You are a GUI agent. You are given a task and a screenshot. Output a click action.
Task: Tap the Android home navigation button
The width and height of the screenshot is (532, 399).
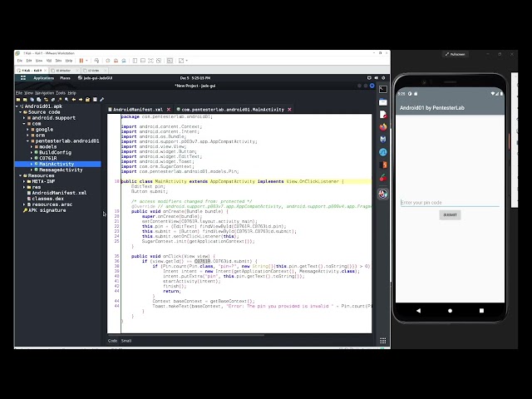pyautogui.click(x=450, y=310)
